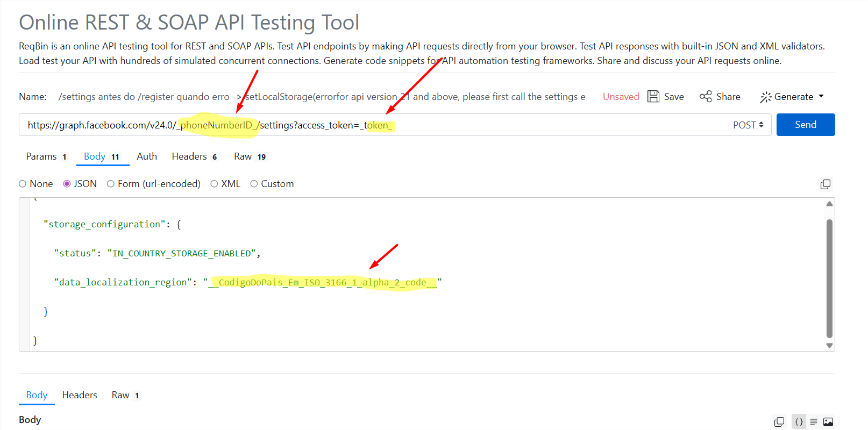This screenshot has width=868, height=430.
Task: Open the Auth tab
Action: (147, 156)
